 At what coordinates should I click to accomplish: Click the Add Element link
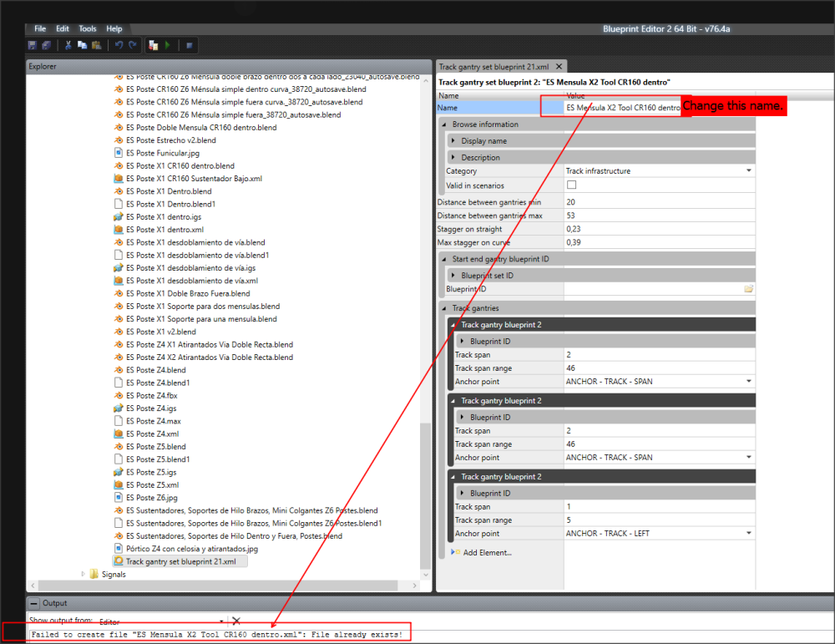click(488, 552)
